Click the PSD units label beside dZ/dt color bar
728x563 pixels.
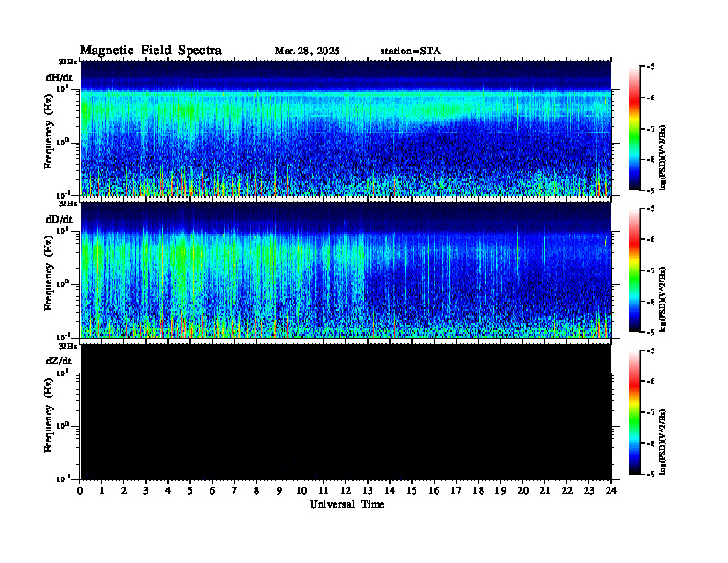(663, 442)
